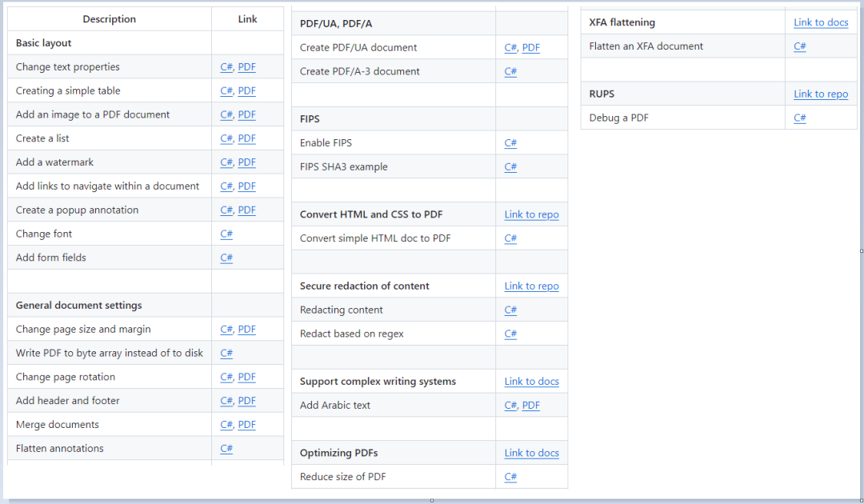Open C# link for Change text properties
The width and height of the screenshot is (864, 504).
(x=226, y=66)
